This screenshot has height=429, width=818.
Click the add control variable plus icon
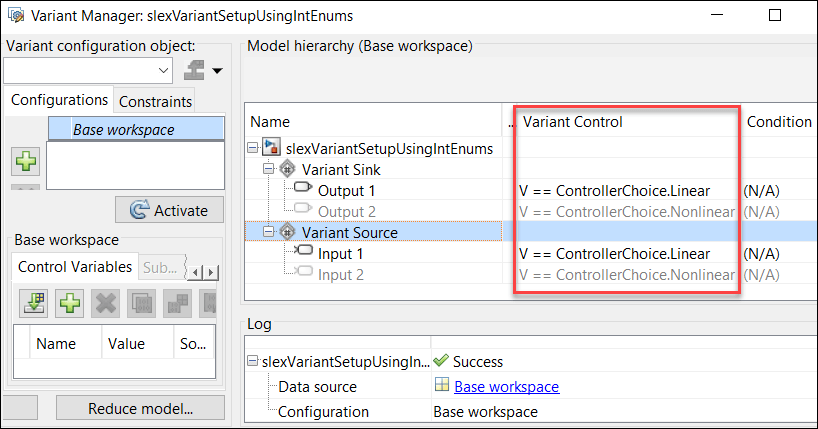pyautogui.click(x=69, y=303)
